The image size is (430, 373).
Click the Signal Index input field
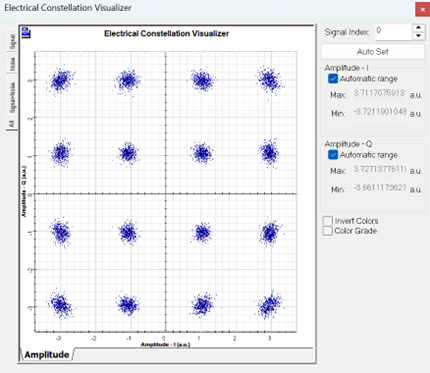pyautogui.click(x=393, y=32)
